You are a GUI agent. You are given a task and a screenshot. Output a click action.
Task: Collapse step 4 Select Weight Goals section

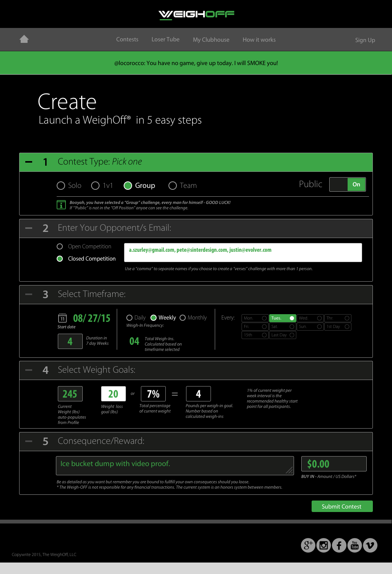pyautogui.click(x=29, y=370)
